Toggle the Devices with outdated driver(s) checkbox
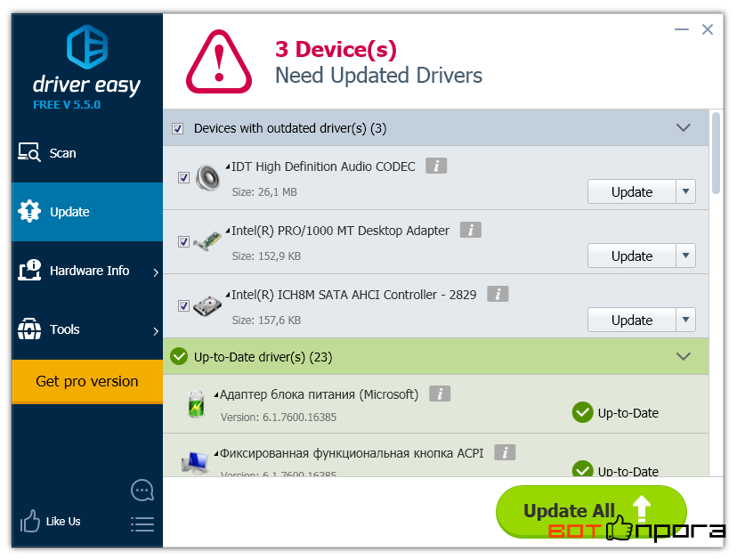Viewport: 737px width, 560px height. pyautogui.click(x=178, y=128)
